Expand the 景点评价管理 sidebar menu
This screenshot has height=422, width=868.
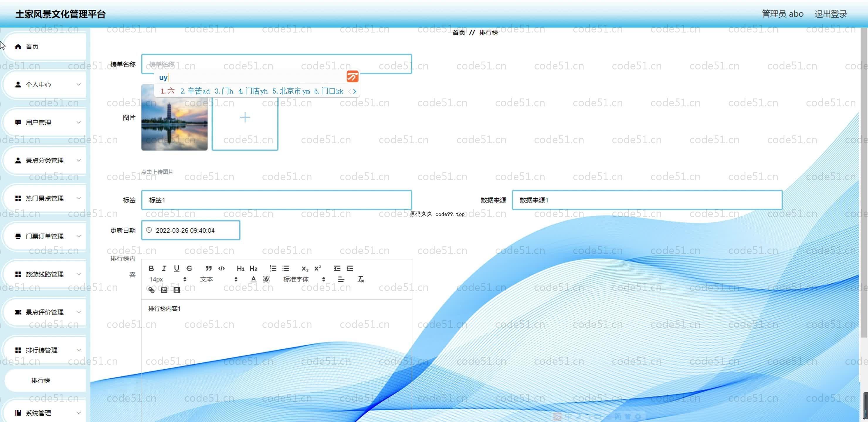tap(45, 312)
